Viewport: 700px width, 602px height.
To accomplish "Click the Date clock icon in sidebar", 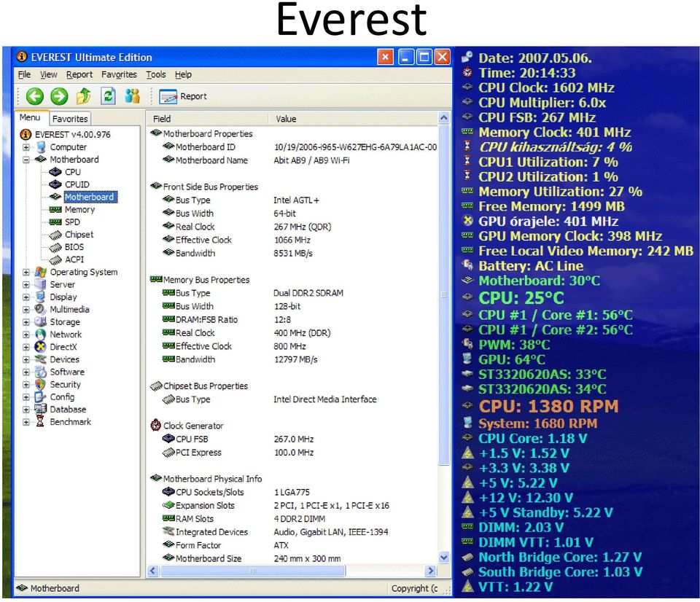I will click(467, 57).
